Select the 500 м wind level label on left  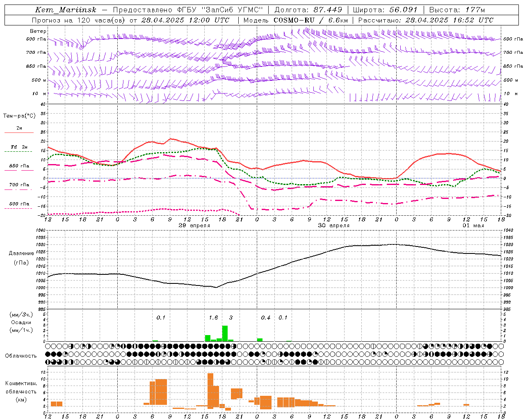39,80
